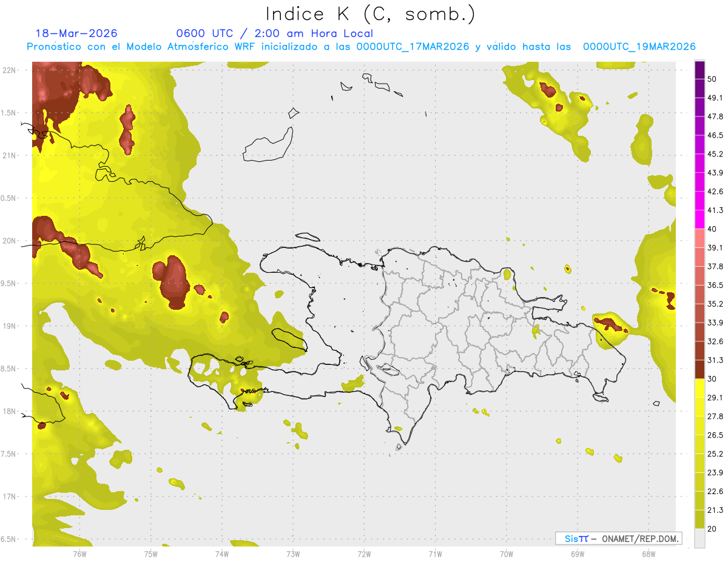Click the latitude label '22N'

coord(10,70)
